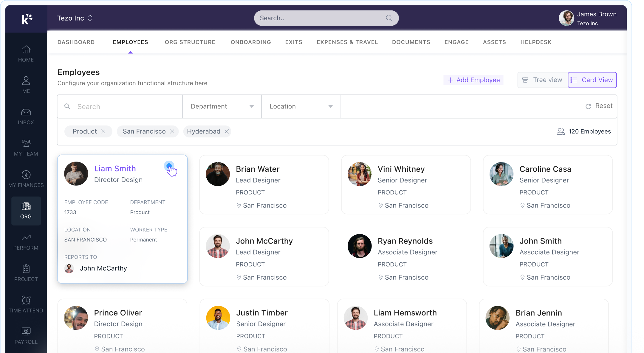Open the Org Structure tab

point(190,42)
